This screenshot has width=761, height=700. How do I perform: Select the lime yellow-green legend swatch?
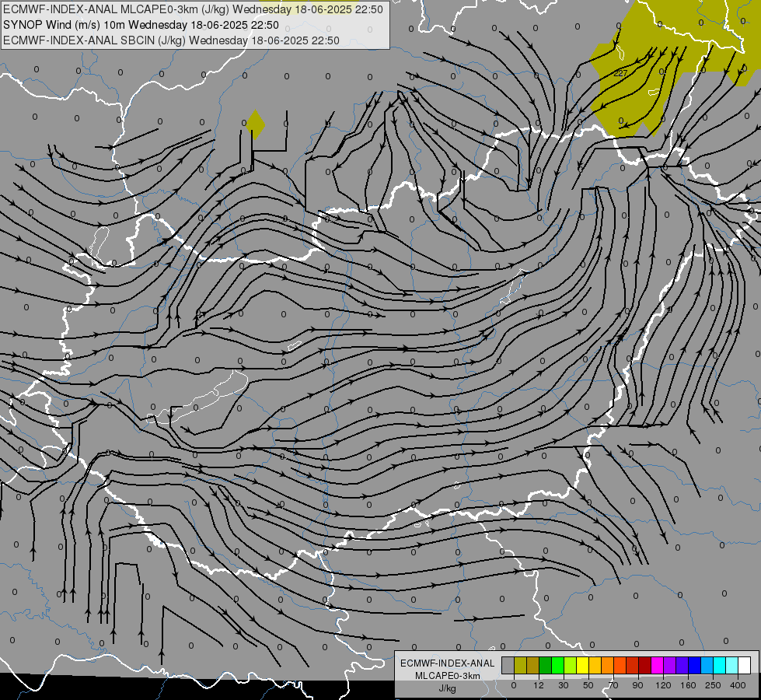click(571, 665)
